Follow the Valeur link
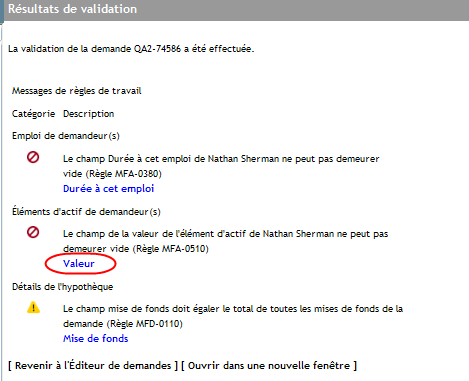This screenshot has width=469, height=381. tap(79, 264)
